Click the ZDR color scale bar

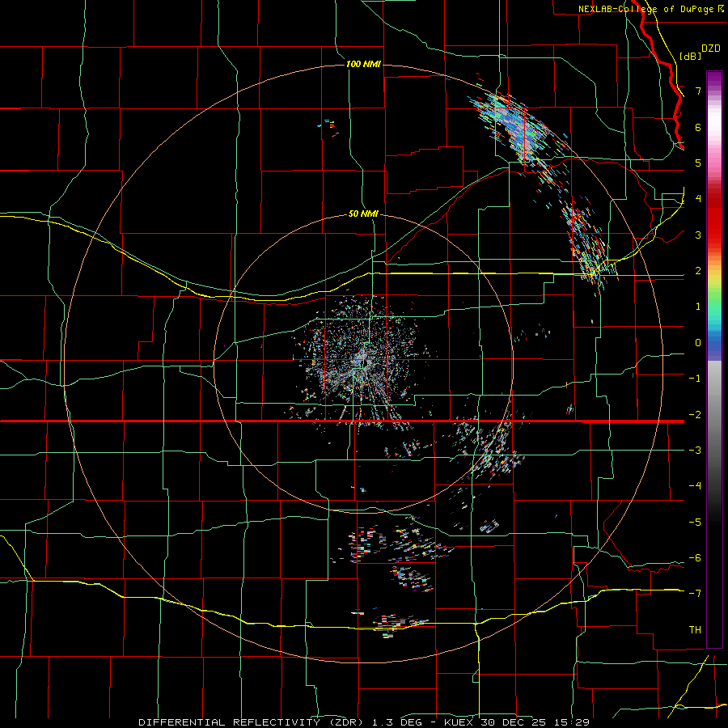point(714,359)
